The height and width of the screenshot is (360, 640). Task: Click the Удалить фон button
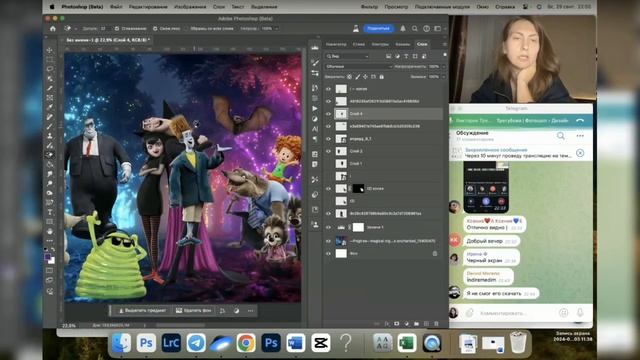tap(193, 311)
